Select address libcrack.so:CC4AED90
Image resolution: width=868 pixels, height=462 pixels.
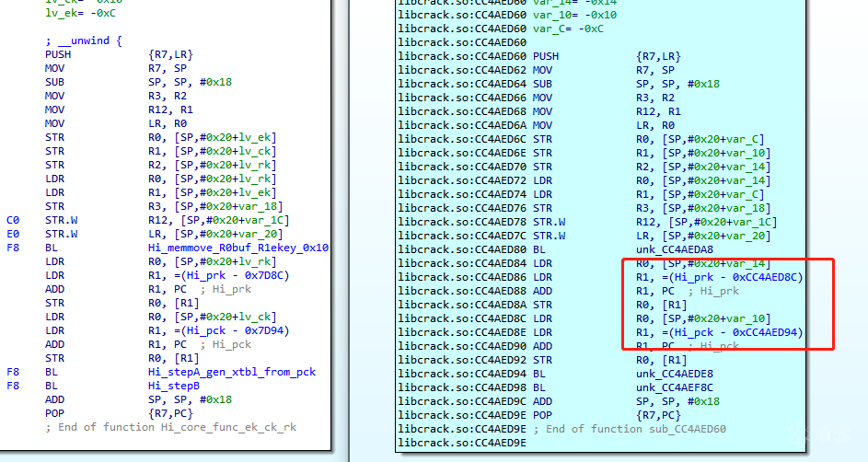(462, 346)
